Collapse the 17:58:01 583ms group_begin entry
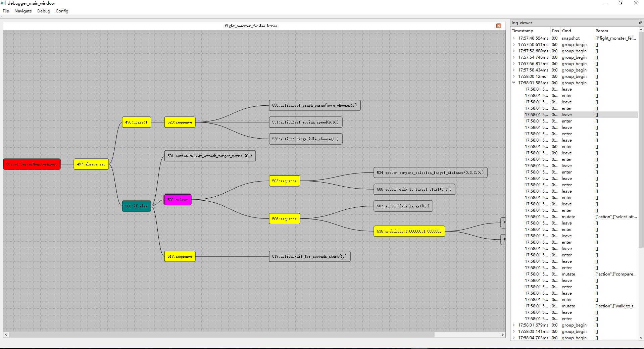Viewport: 644px width, 349px height. point(514,83)
